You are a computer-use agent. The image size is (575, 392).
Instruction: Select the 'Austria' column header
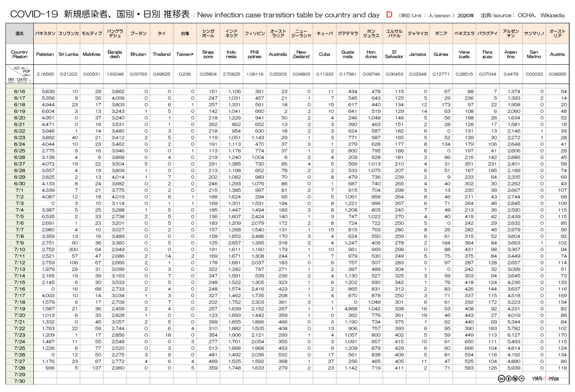click(557, 54)
